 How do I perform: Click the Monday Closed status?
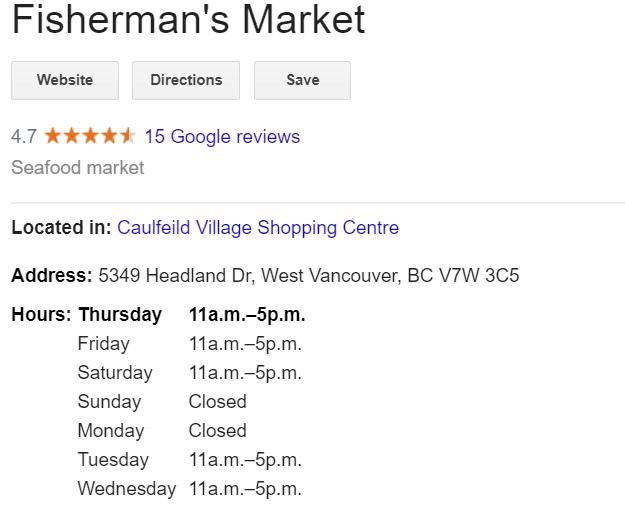point(217,430)
